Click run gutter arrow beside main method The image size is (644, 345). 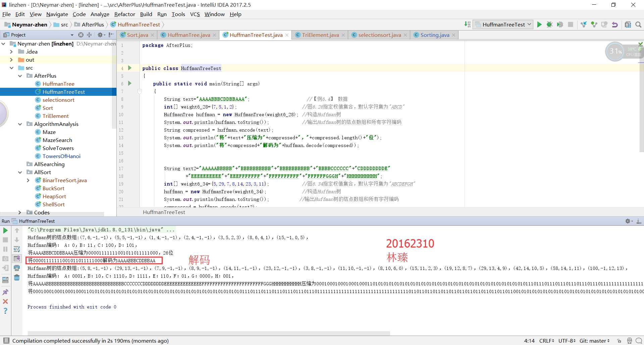tap(130, 83)
